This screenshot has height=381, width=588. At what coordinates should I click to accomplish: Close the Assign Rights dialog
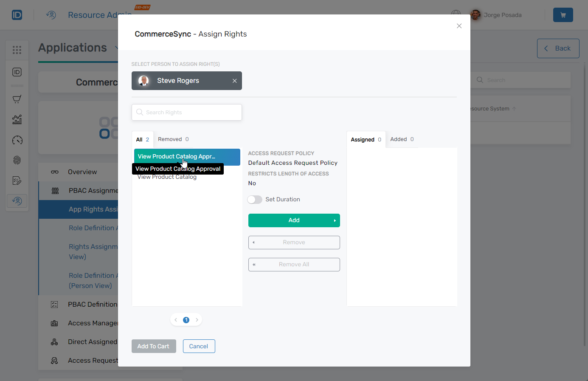click(x=459, y=26)
